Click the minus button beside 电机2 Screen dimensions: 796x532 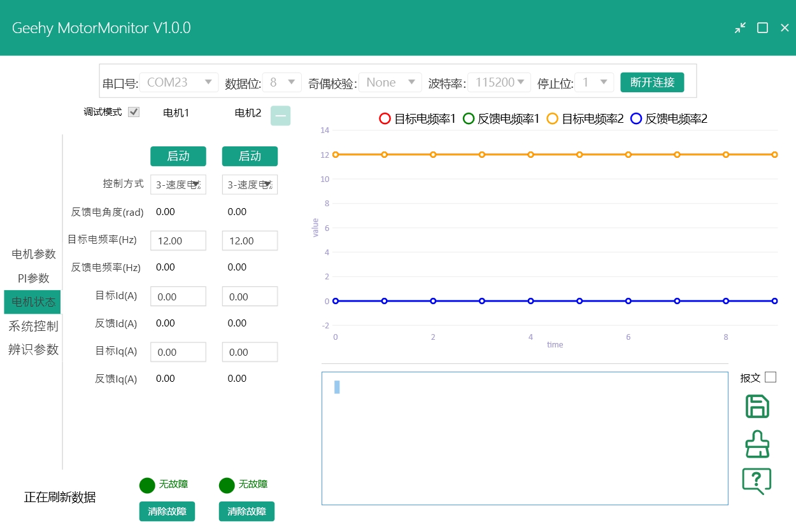pyautogui.click(x=280, y=115)
